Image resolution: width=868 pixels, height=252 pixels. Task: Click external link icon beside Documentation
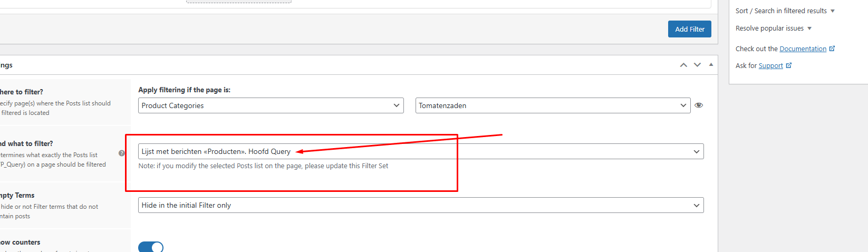tap(832, 49)
